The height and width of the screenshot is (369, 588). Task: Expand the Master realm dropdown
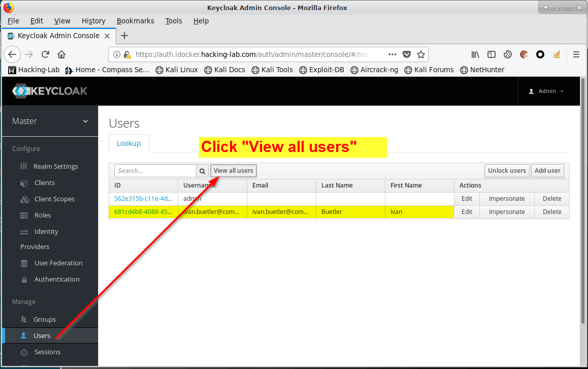click(50, 121)
